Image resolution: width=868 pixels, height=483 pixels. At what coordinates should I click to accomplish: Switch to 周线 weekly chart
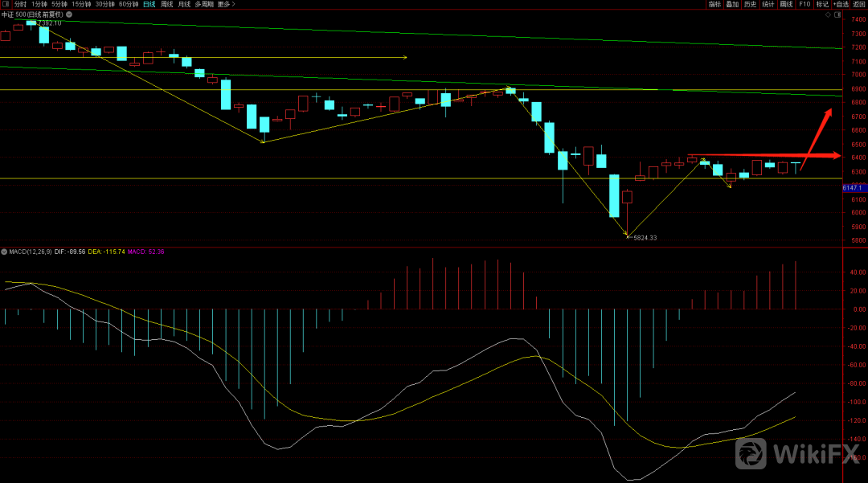coord(167,4)
